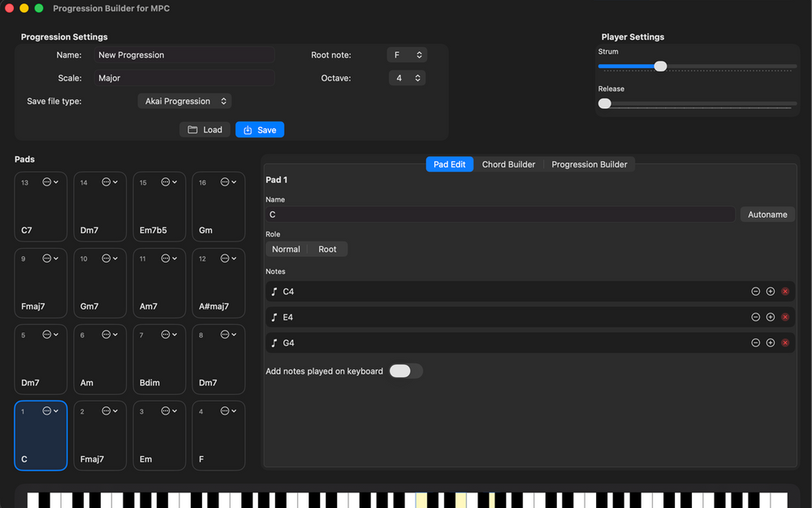Click the minus icon on the C4 note row
Image resolution: width=812 pixels, height=508 pixels.
(755, 291)
